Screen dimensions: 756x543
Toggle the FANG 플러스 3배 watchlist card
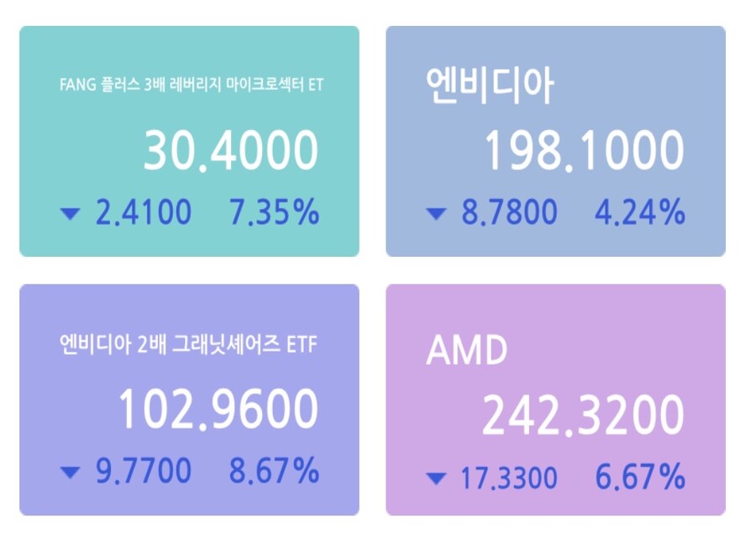tap(189, 138)
